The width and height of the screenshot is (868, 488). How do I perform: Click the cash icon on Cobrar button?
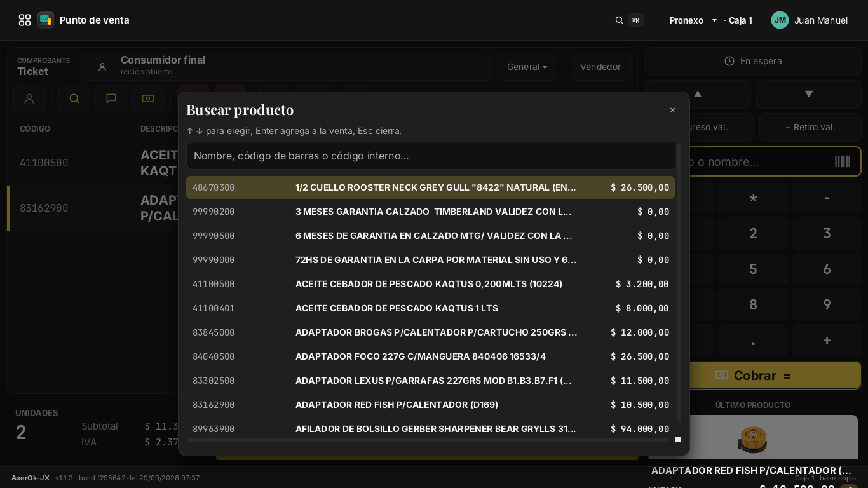721,376
